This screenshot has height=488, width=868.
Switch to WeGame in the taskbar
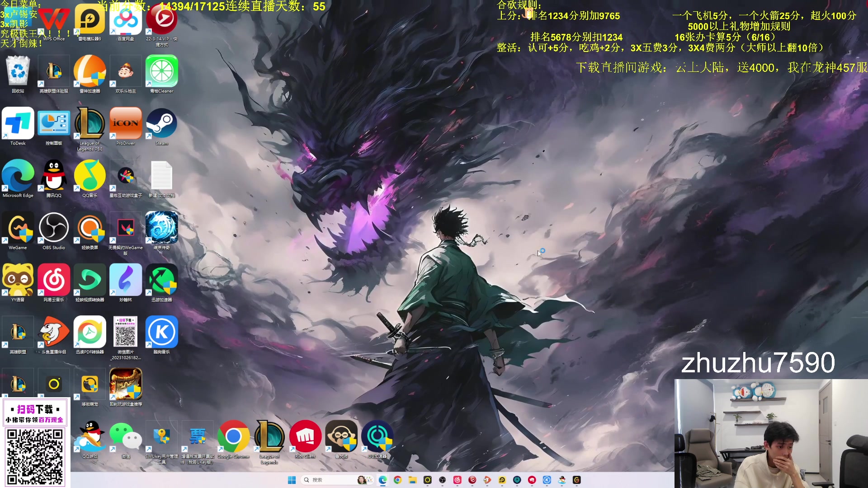(x=576, y=480)
